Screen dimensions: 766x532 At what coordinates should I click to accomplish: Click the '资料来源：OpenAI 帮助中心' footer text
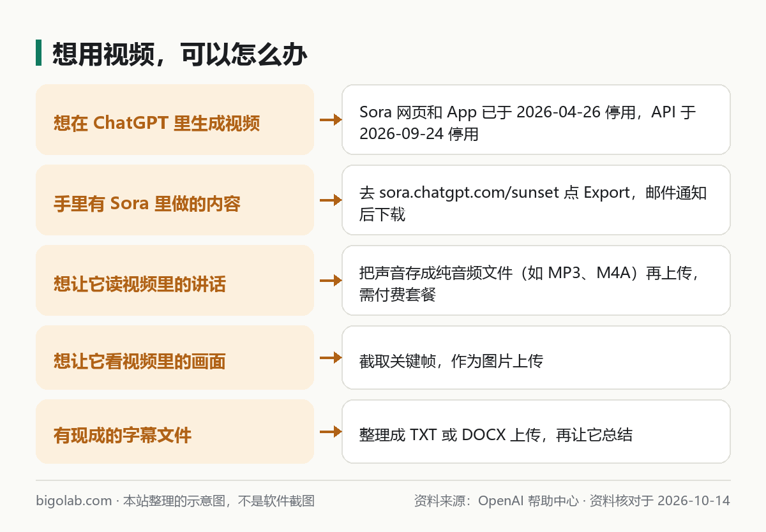[x=497, y=501]
